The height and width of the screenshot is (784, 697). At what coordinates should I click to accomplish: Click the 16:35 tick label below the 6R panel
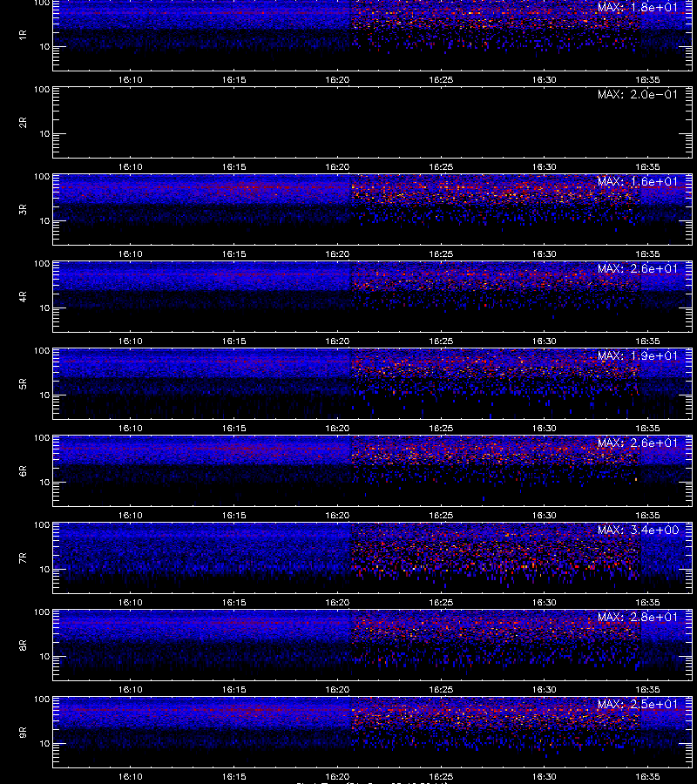647,516
